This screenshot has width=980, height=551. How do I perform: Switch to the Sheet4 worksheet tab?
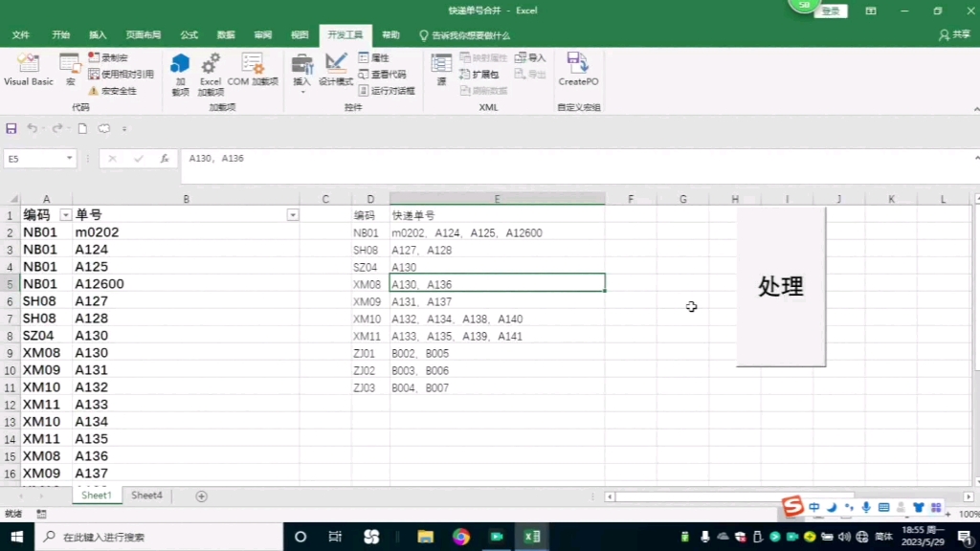tap(145, 495)
